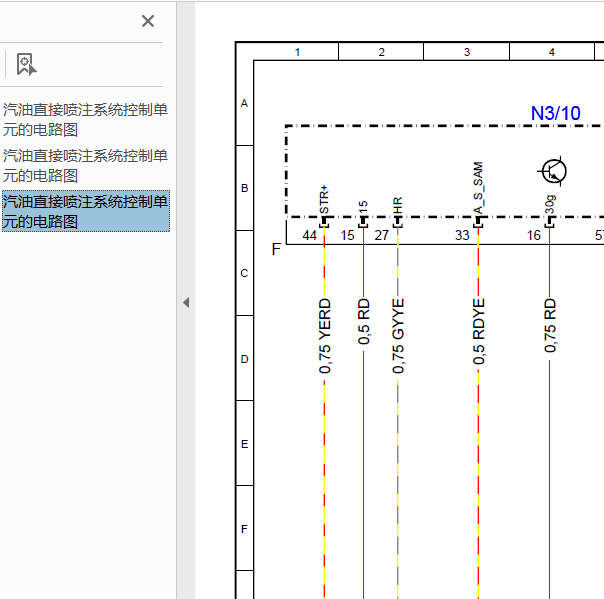
Task: Click connector pin number 33
Action: (x=462, y=235)
